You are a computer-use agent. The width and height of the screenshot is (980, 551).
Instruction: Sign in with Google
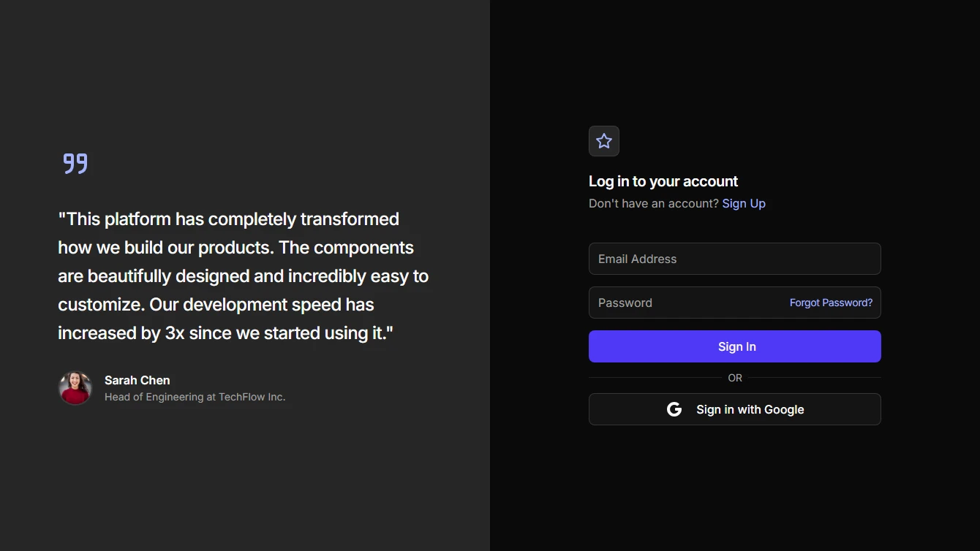pos(734,409)
